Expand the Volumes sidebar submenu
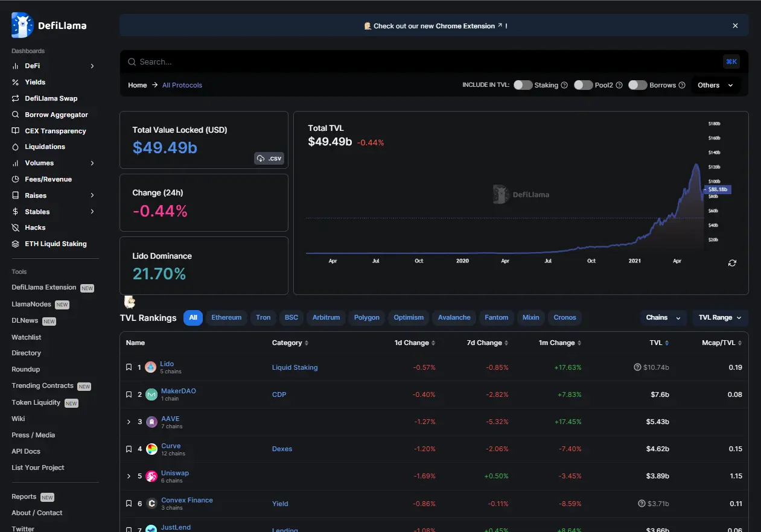Viewport: 761px width, 532px height. [92, 163]
